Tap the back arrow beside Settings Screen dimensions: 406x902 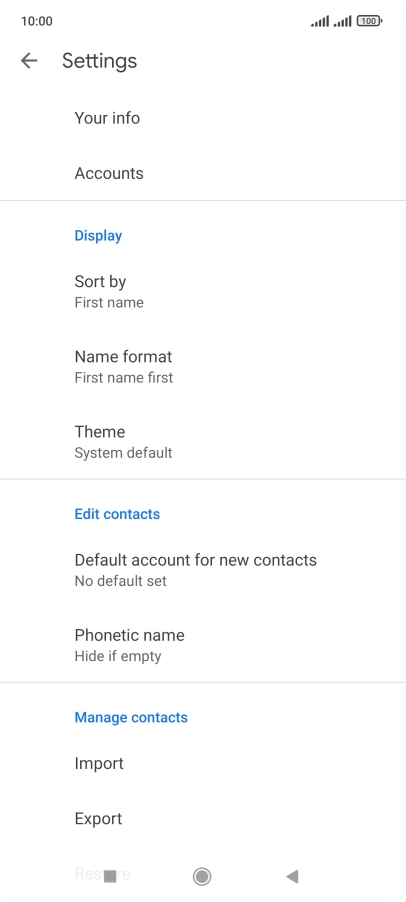pos(29,60)
